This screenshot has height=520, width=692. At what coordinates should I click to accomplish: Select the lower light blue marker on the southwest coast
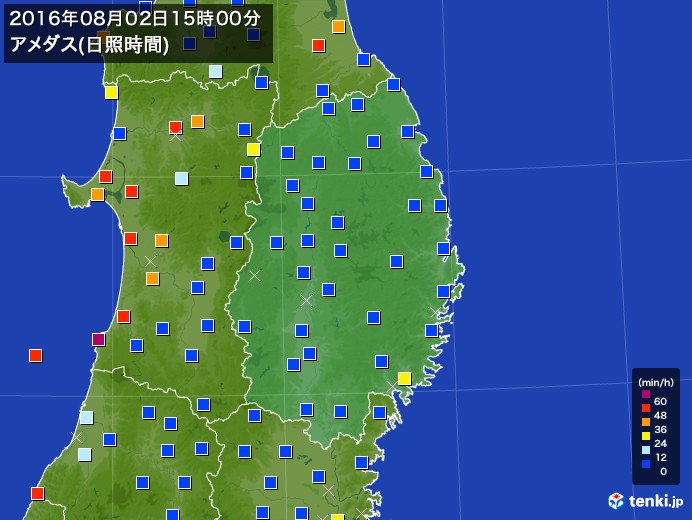pyautogui.click(x=85, y=454)
